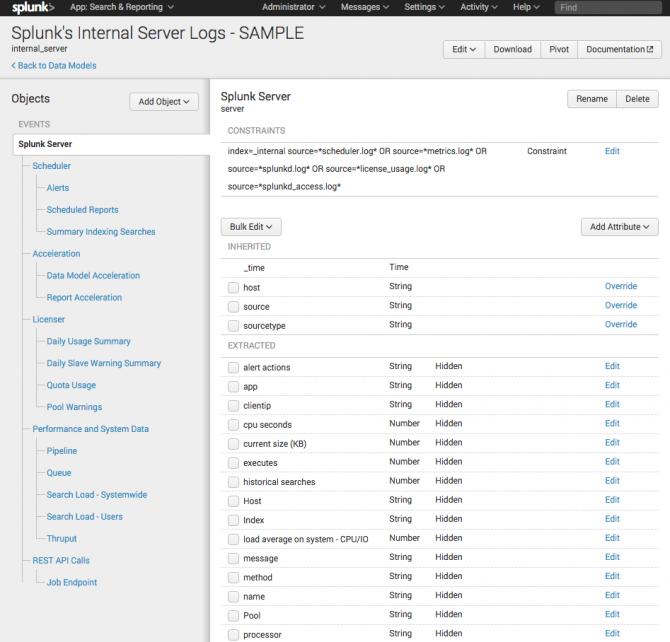The width and height of the screenshot is (670, 642).
Task: Open the Messages menu
Action: [364, 7]
